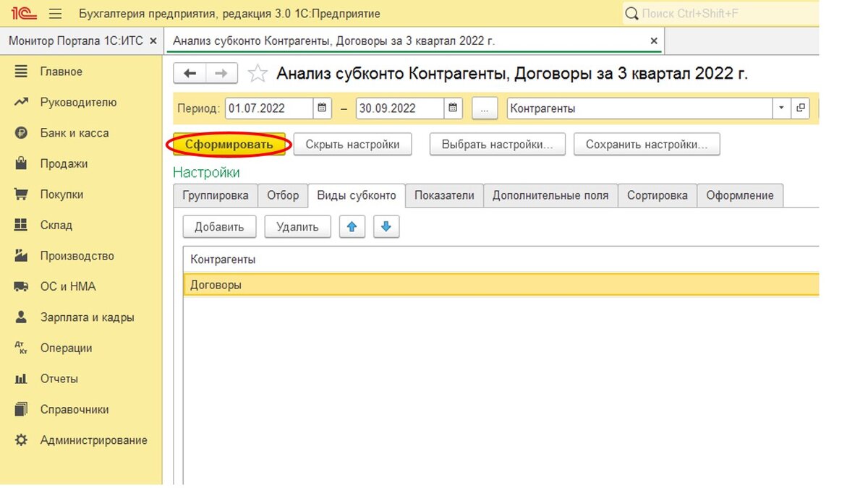
Task: Go forward with the right arrow button
Action: (221, 73)
